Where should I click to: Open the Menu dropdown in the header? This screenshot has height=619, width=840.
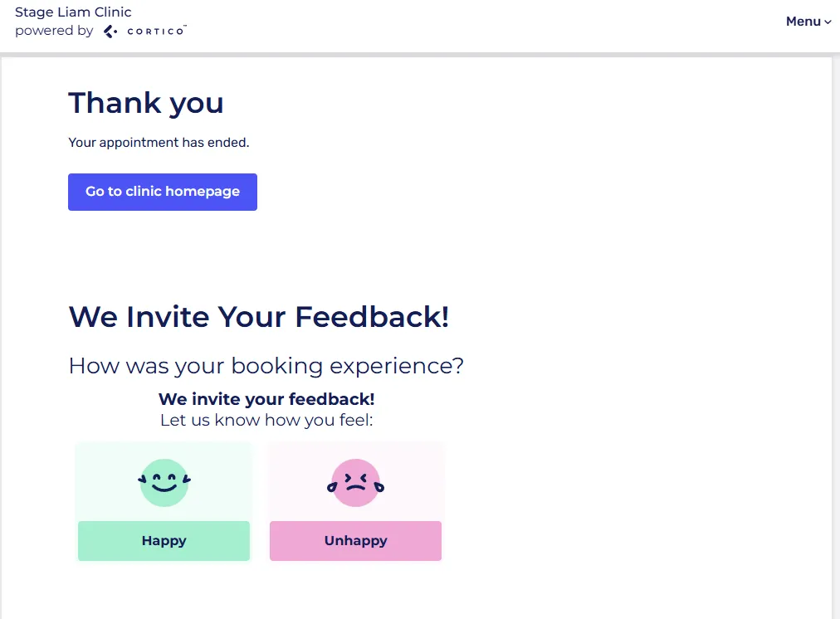point(803,22)
